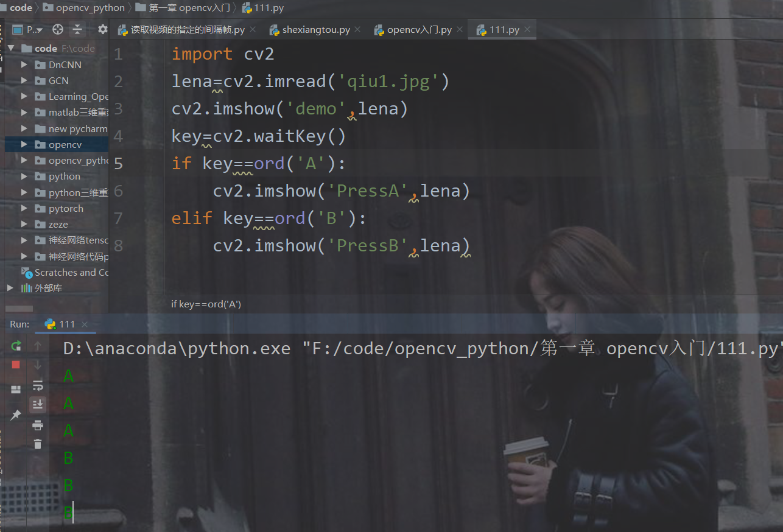This screenshot has height=532, width=783.
Task: Click the Down the Stack Trace arrow
Action: tap(38, 365)
